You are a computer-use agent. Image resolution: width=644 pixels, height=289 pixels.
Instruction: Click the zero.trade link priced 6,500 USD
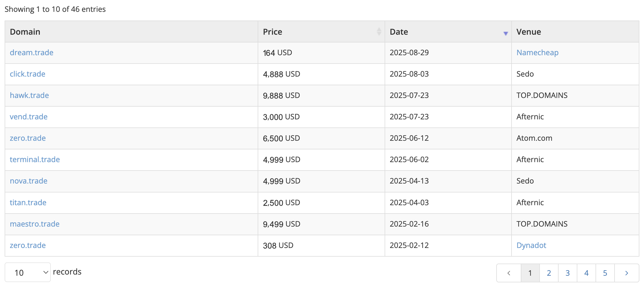click(28, 138)
